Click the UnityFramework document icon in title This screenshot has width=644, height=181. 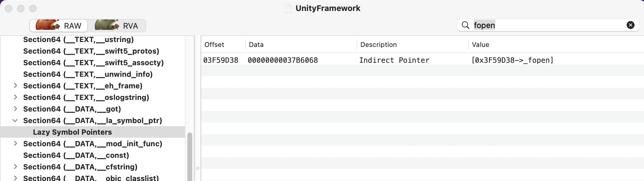288,8
